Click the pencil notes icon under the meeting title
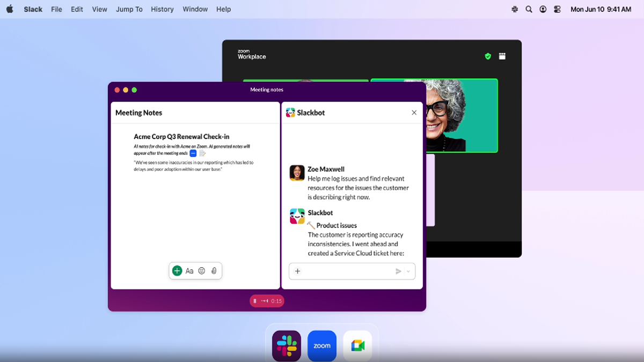The image size is (644, 362). click(x=203, y=153)
